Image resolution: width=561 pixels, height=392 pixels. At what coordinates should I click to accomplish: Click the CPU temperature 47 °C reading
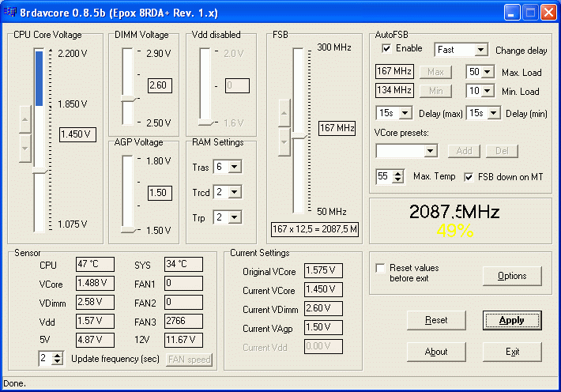[95, 264]
